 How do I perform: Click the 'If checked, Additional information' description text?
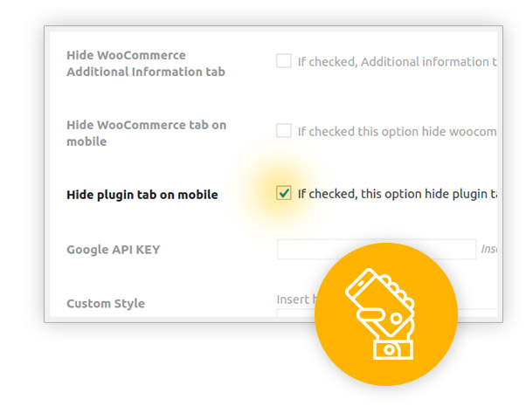click(x=398, y=62)
